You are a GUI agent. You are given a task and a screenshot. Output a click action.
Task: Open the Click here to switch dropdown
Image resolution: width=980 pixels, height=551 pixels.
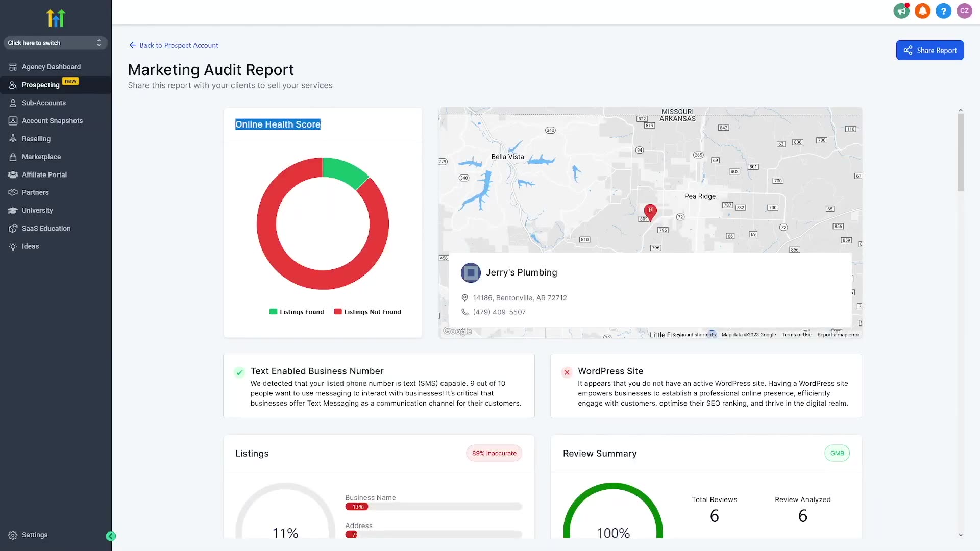55,43
